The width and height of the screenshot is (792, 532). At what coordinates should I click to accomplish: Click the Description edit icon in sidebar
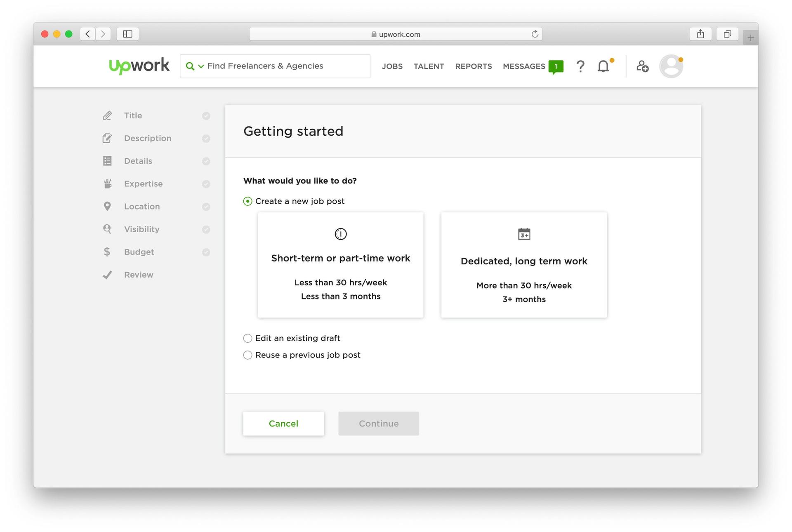click(107, 138)
